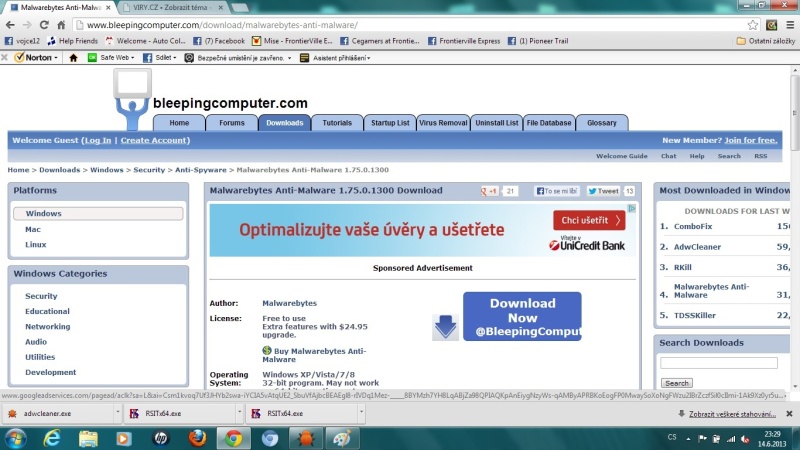Open the first RSITx64.exe download options arrow
Viewport: 800px width, 450px height.
(x=239, y=412)
